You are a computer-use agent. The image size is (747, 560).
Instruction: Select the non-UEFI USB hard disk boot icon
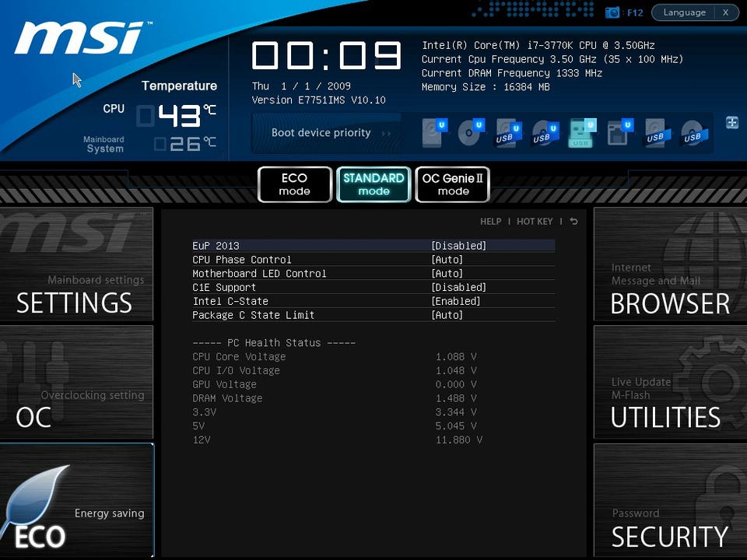(657, 132)
